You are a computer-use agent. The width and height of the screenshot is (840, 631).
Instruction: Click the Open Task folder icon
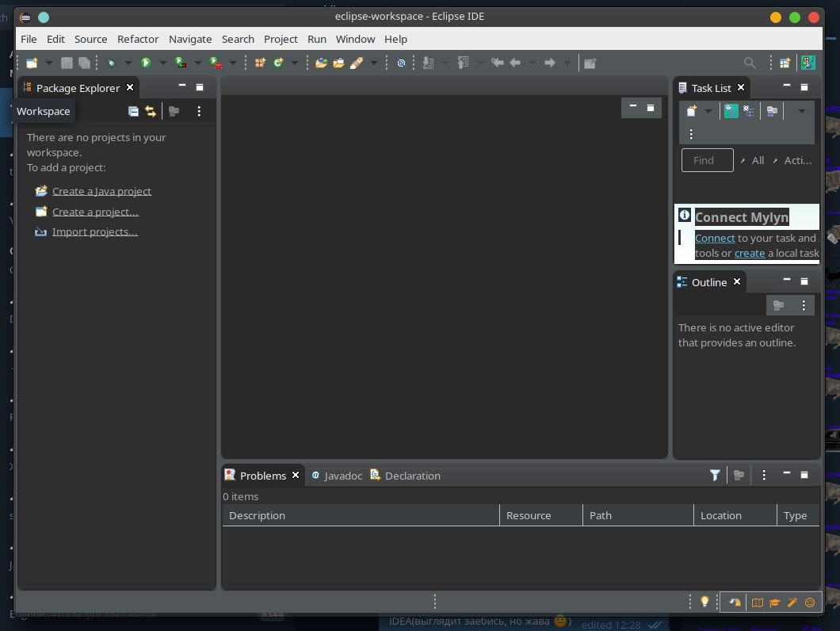coord(338,63)
